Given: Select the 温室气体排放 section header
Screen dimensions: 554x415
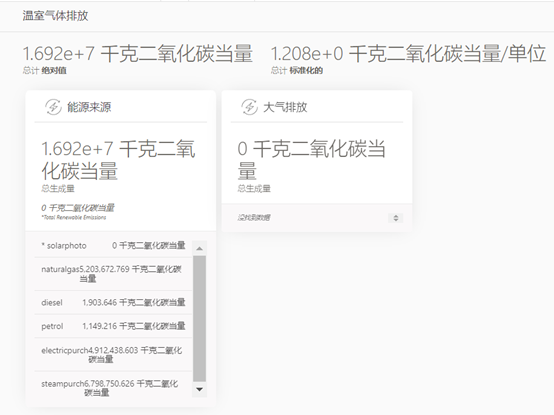Looking at the screenshot, I should coord(55,16).
